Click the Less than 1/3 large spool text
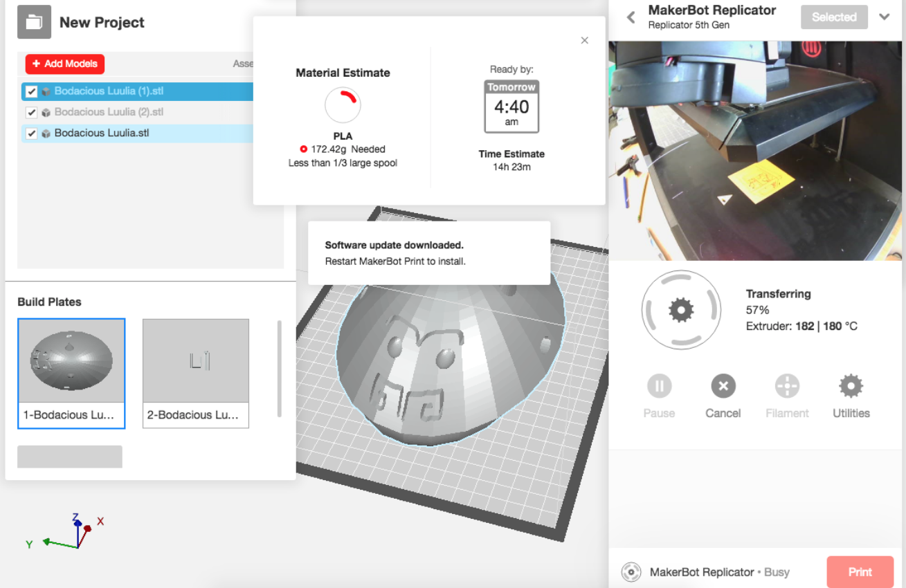The width and height of the screenshot is (906, 588). (x=343, y=163)
